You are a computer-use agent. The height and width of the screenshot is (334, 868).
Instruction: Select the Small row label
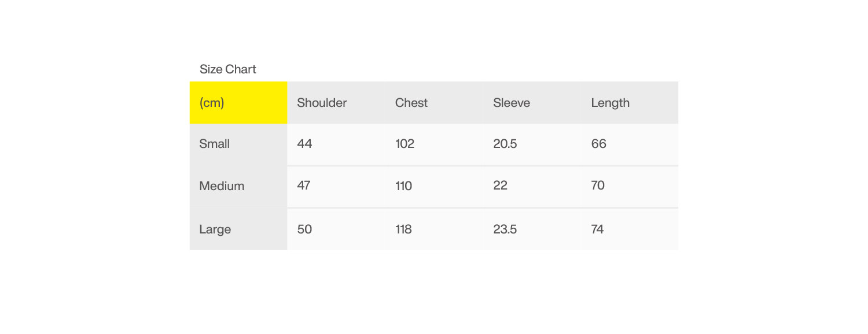pyautogui.click(x=215, y=144)
